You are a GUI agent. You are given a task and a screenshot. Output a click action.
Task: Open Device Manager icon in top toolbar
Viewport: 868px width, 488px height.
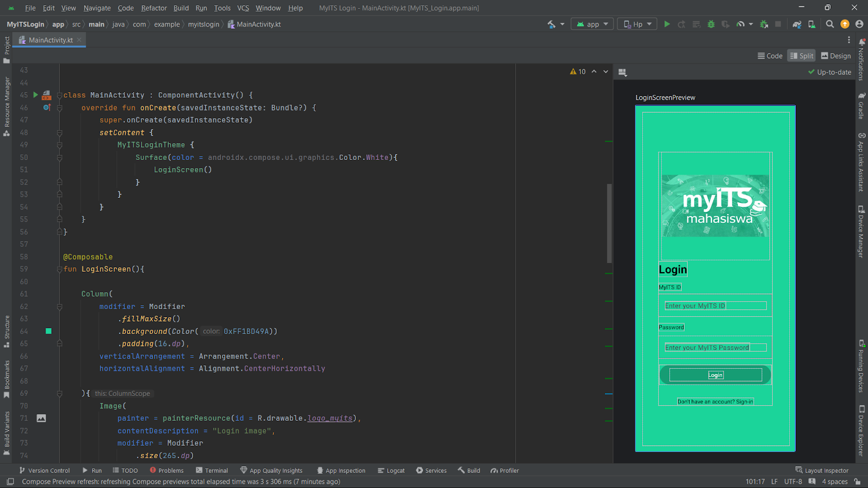812,24
